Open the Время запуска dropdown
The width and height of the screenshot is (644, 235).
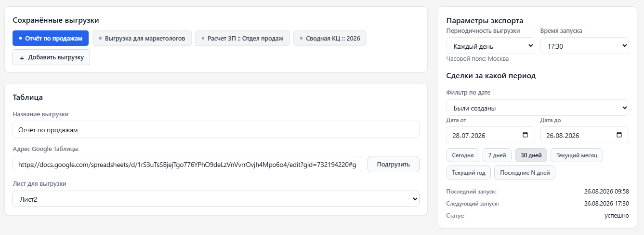point(585,46)
